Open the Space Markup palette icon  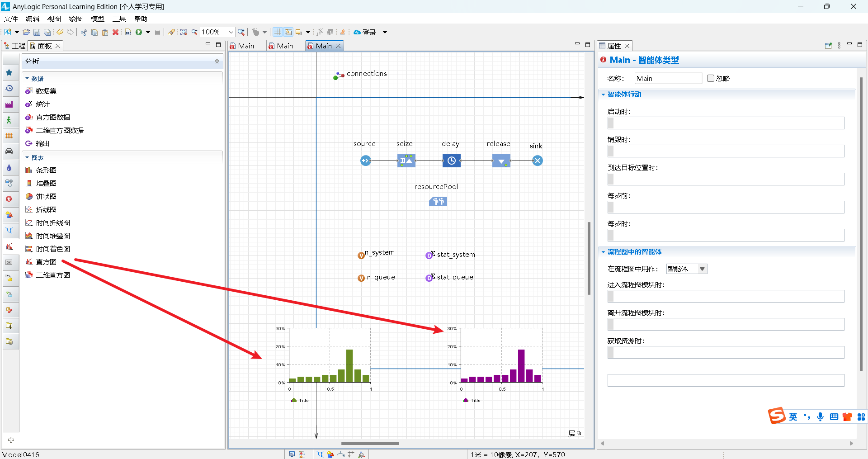[x=9, y=231]
